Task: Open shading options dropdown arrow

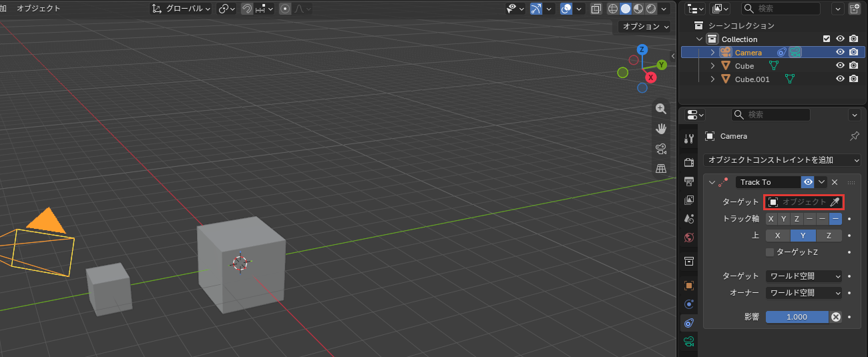Action: point(665,9)
